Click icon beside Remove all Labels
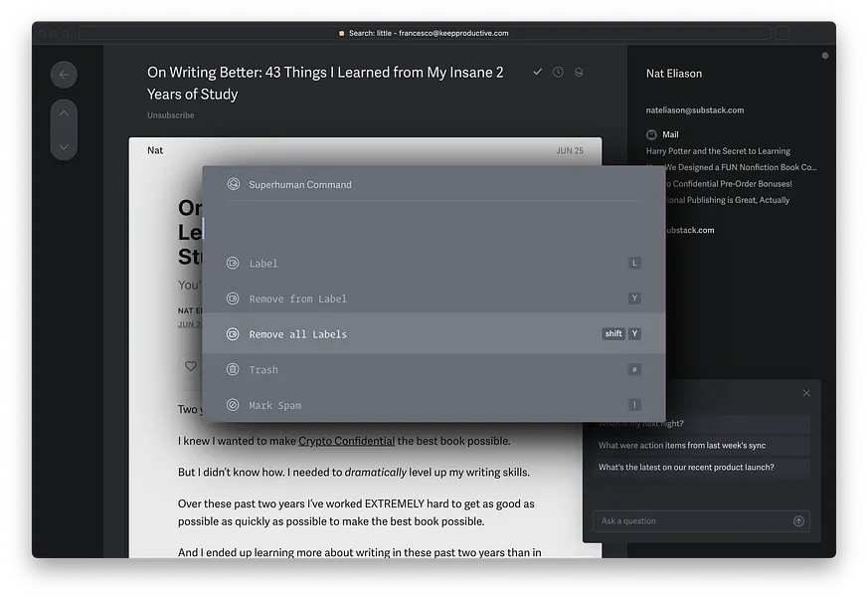Image resolution: width=868 pixels, height=600 pixels. coord(233,334)
